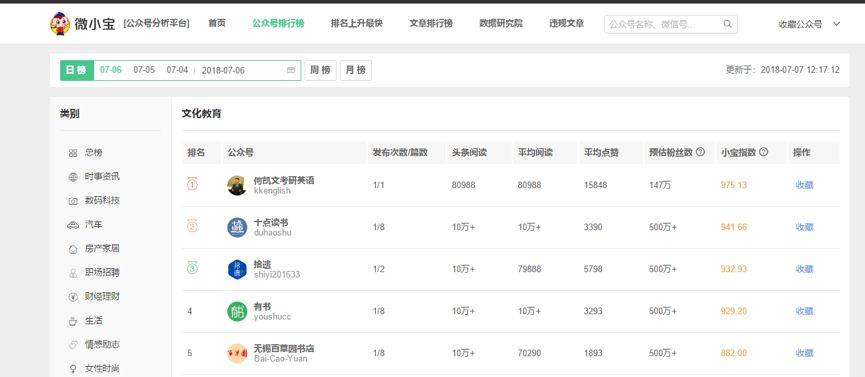This screenshot has width=865, height=377.
Task: Open 有书 account avatar
Action: coord(237,311)
